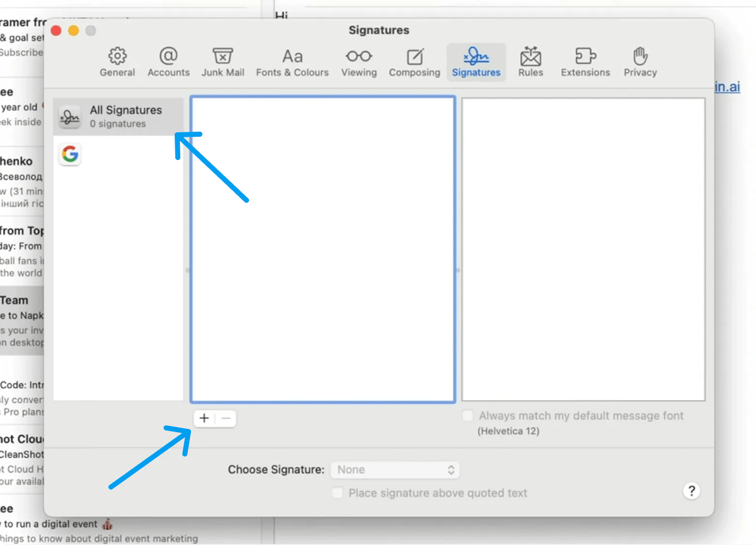Image resolution: width=756 pixels, height=545 pixels.
Task: Enable Always match my default message font
Action: pos(468,415)
